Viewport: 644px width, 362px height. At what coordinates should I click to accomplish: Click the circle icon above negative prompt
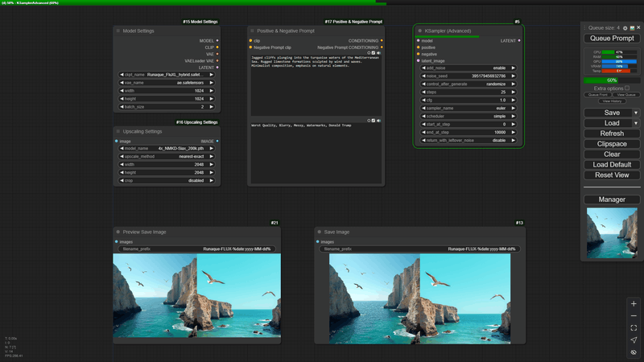(x=369, y=121)
